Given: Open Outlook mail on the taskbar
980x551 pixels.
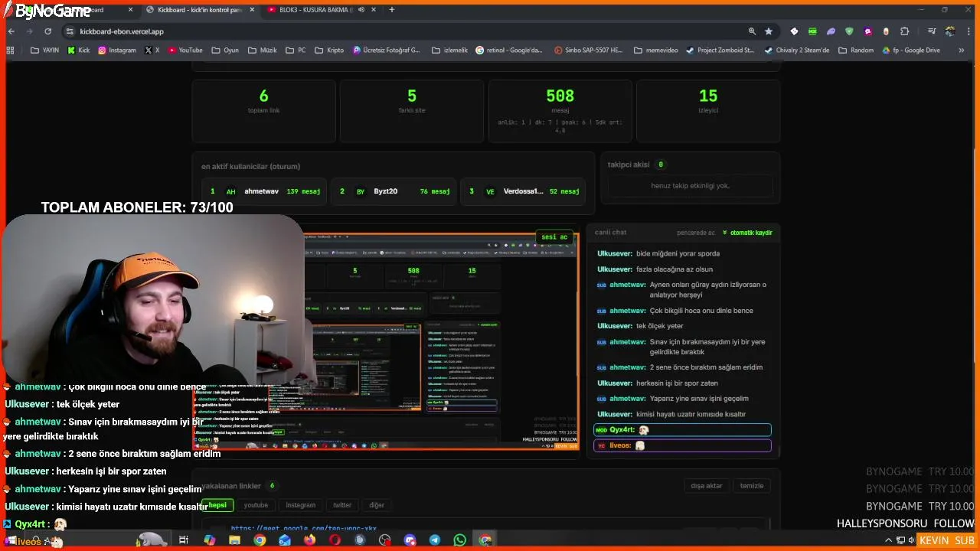Looking at the screenshot, I should [x=285, y=540].
